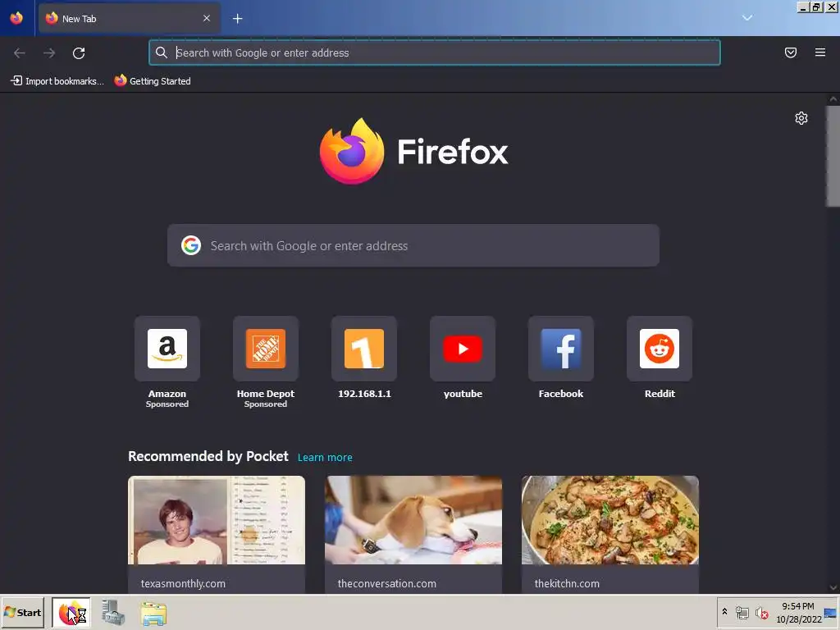Click muted volume tray icon
This screenshot has width=840, height=630.
tap(761, 612)
